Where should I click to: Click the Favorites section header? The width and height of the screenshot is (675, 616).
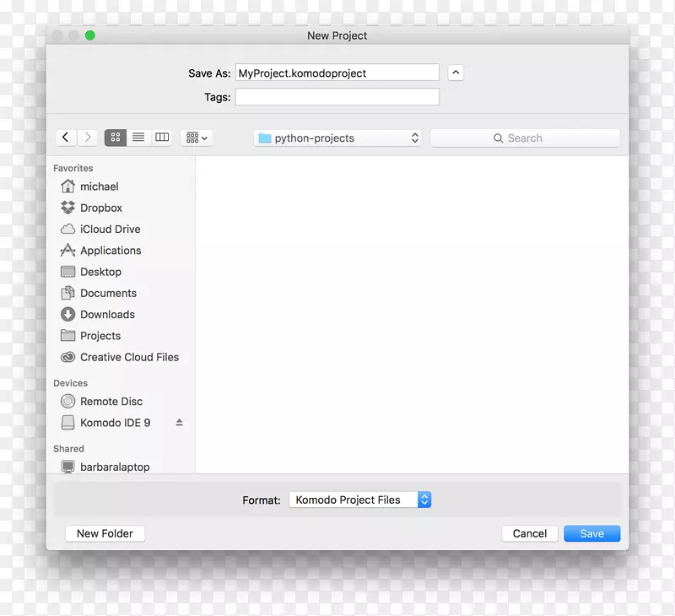[x=73, y=168]
